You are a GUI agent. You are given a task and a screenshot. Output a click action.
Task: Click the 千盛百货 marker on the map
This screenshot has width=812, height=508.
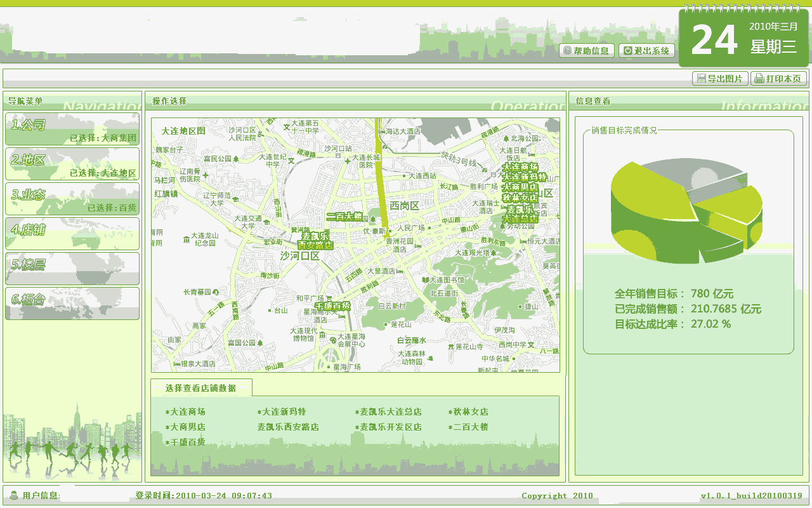pyautogui.click(x=333, y=306)
